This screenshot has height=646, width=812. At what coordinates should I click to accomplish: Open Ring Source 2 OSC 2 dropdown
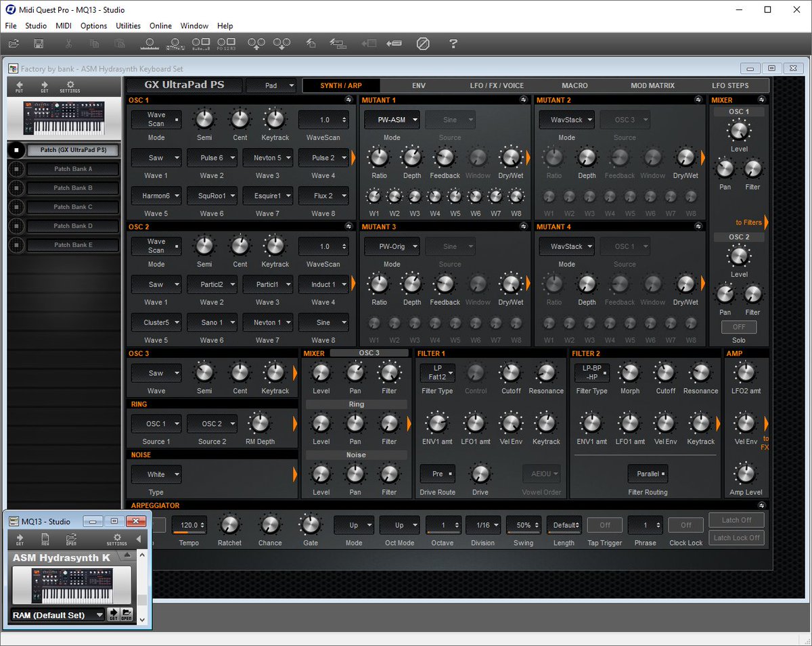(212, 423)
